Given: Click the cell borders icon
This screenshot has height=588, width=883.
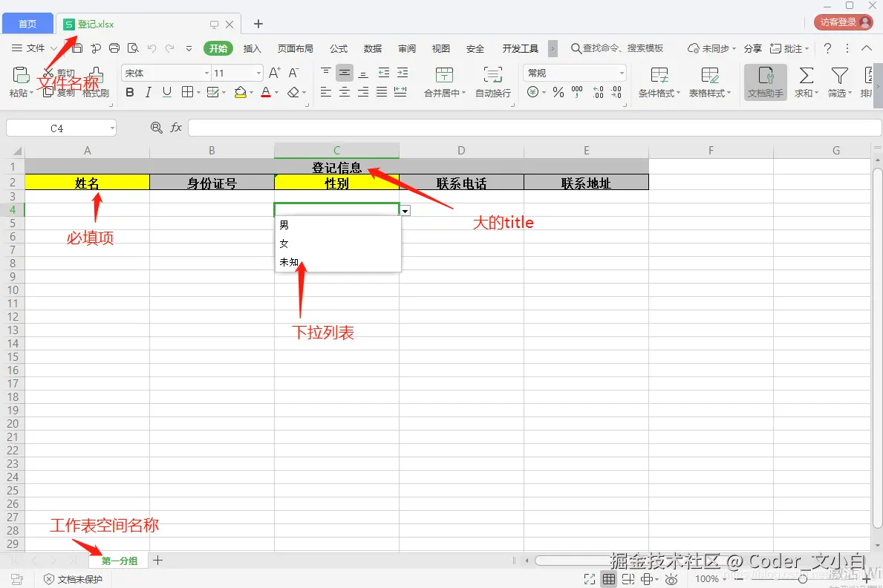Looking at the screenshot, I should click(188, 92).
